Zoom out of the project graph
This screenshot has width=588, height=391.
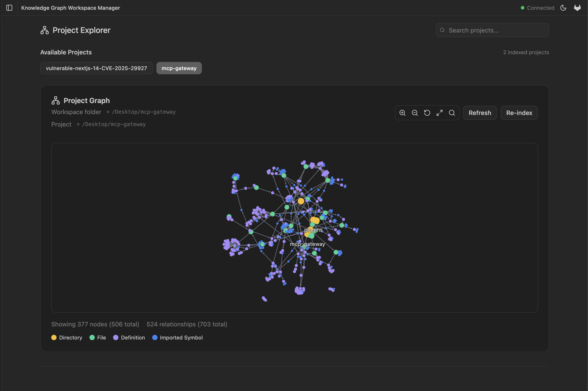pos(415,113)
